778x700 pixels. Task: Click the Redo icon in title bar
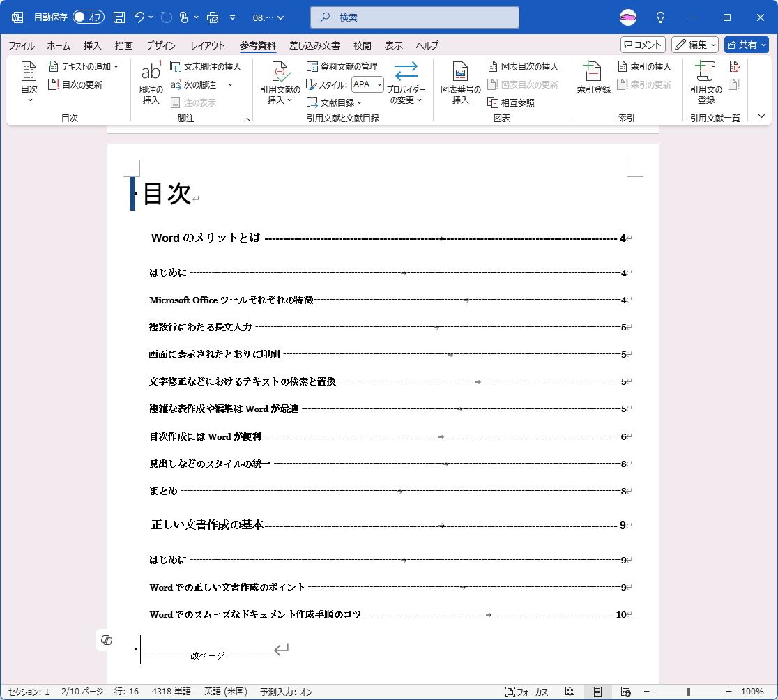166,17
